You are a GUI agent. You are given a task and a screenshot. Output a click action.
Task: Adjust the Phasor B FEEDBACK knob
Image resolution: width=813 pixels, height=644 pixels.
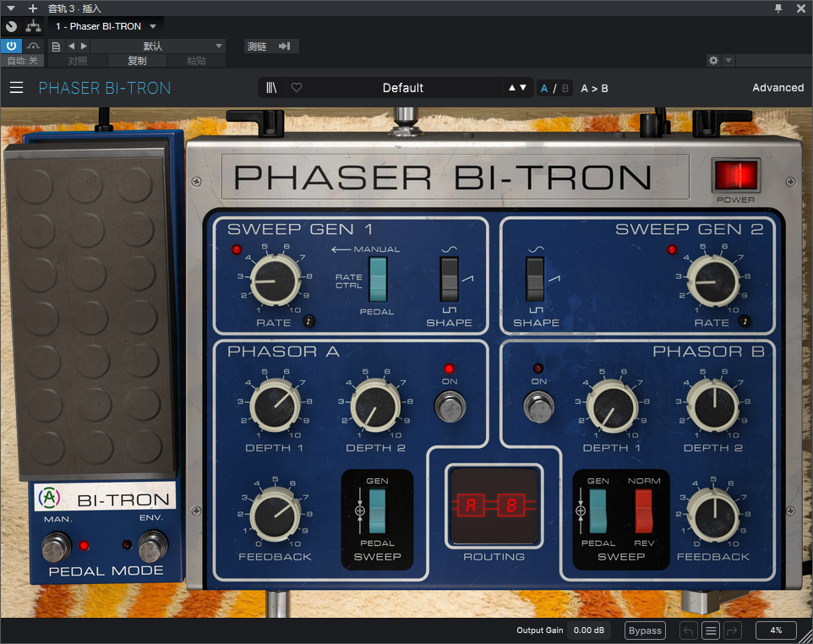714,515
